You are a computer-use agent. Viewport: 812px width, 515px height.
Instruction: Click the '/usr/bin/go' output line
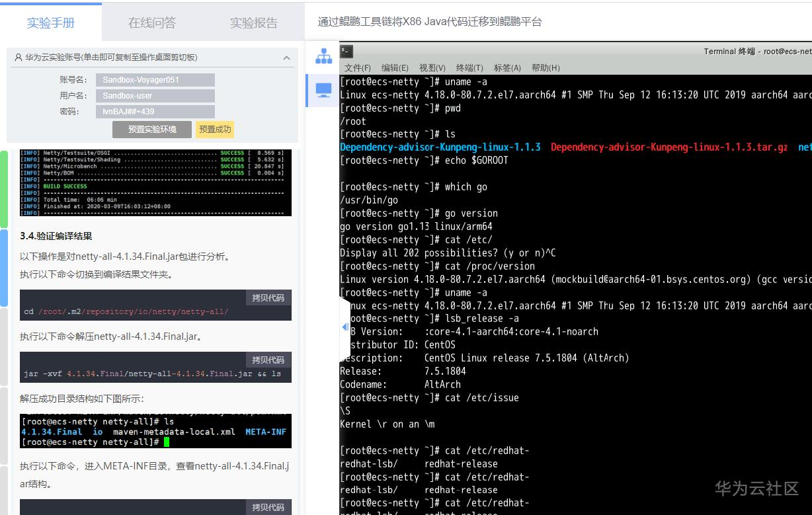click(x=368, y=200)
